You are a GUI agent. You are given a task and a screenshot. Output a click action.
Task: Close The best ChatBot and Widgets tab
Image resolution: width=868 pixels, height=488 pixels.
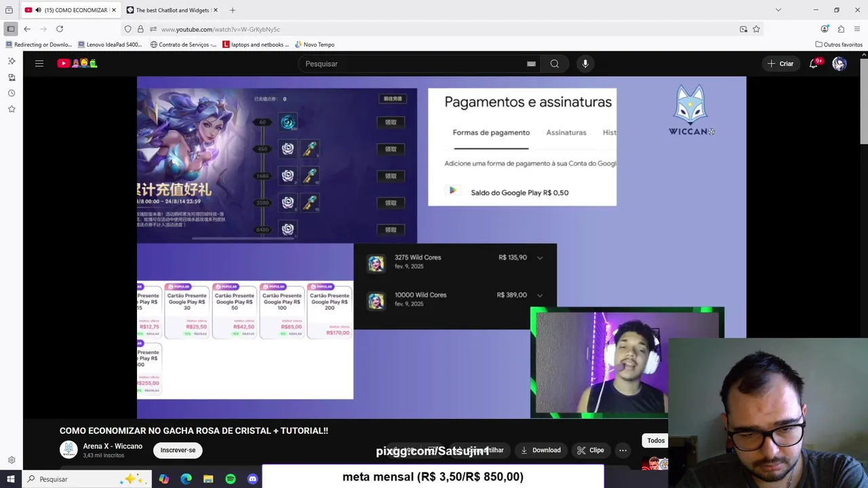(x=215, y=10)
